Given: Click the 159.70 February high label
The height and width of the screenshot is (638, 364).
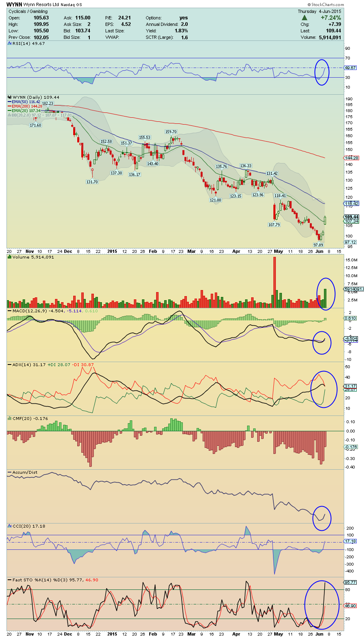Looking at the screenshot, I should (171, 132).
